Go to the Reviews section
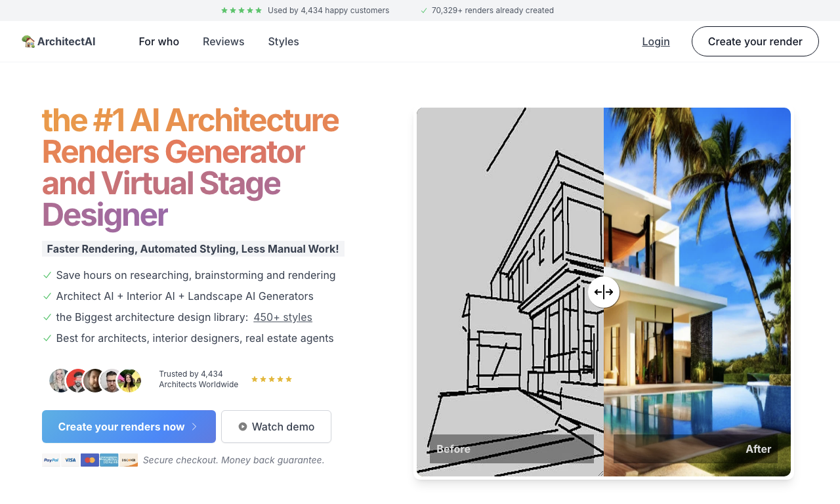Image resolution: width=840 pixels, height=504 pixels. (223, 41)
